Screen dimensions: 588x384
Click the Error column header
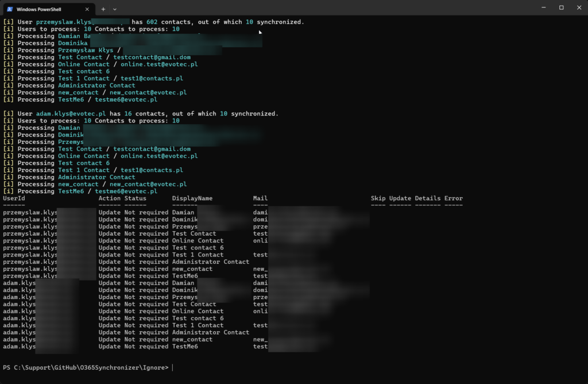(453, 198)
